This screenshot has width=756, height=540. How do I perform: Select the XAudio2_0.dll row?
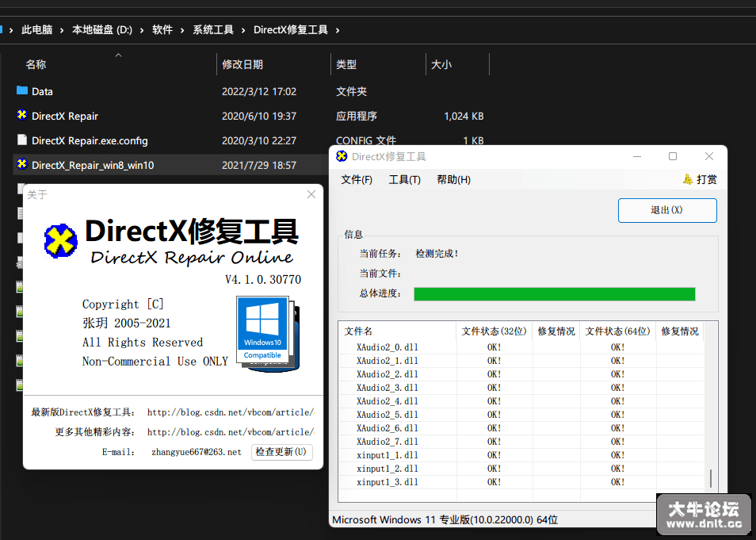pyautogui.click(x=521, y=347)
